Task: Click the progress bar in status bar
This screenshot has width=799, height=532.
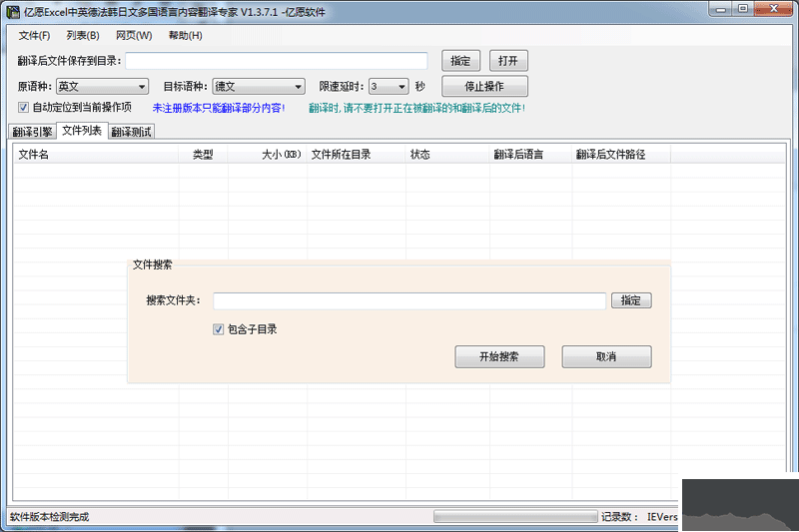Action: pyautogui.click(x=515, y=517)
